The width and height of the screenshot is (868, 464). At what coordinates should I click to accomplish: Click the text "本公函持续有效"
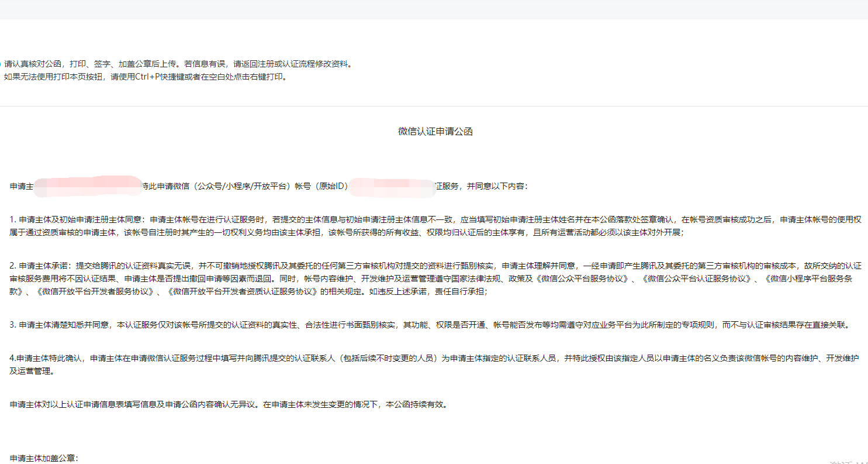coord(417,404)
